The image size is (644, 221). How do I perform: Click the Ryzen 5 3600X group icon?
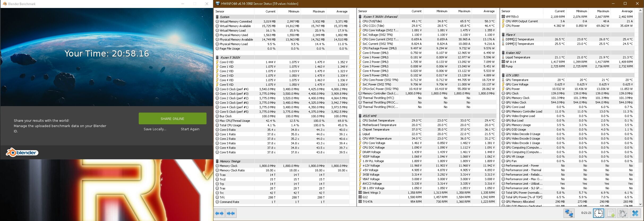(x=217, y=57)
